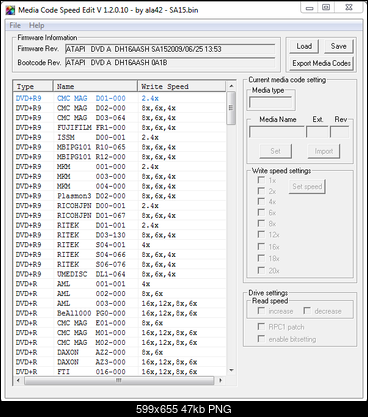This screenshot has height=417, width=368.
Task: Click the Set speed button
Action: (307, 186)
